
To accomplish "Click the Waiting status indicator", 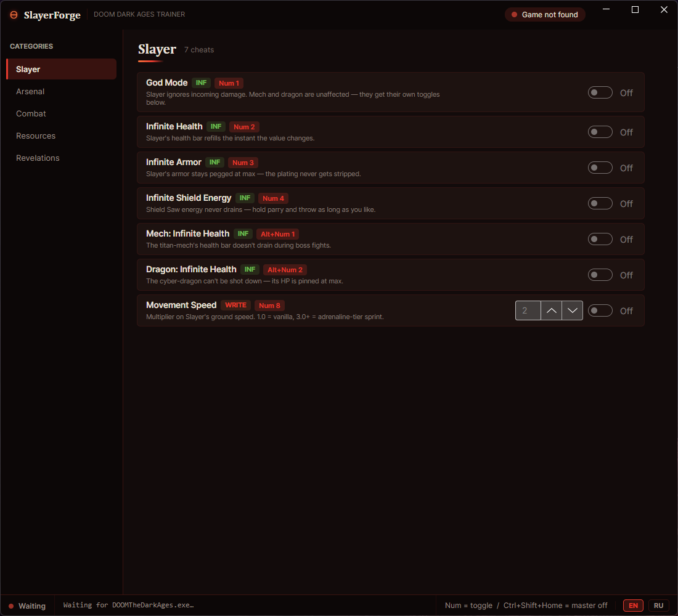I will pos(28,606).
